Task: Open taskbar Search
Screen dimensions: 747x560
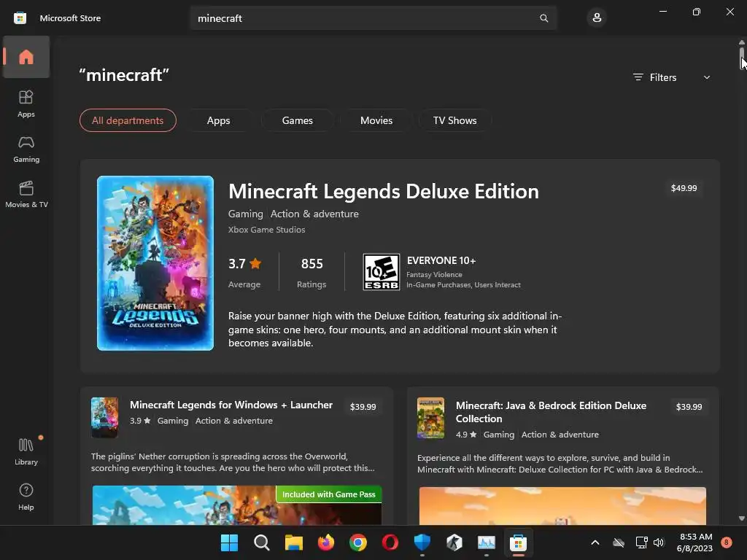Action: [x=262, y=542]
